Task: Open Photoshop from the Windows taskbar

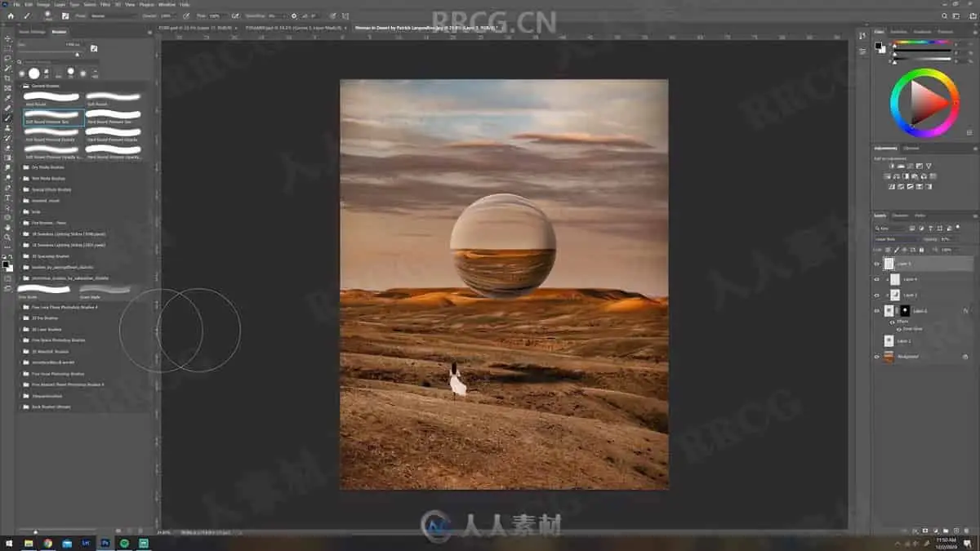Action: click(105, 543)
